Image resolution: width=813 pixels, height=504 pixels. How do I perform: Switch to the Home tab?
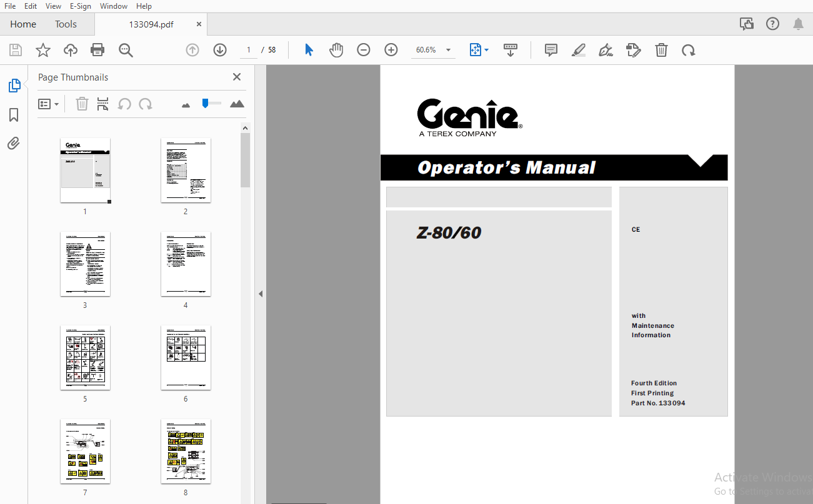click(x=23, y=24)
